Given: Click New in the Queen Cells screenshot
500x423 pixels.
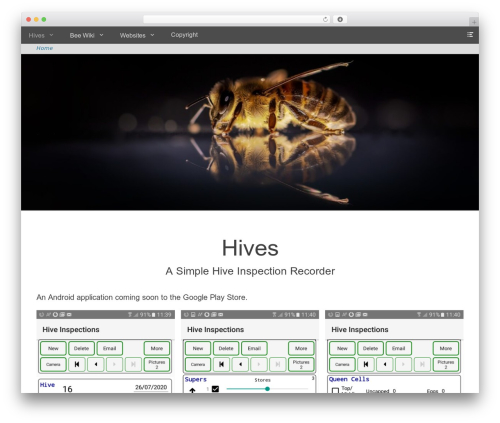Looking at the screenshot, I should click(x=342, y=348).
